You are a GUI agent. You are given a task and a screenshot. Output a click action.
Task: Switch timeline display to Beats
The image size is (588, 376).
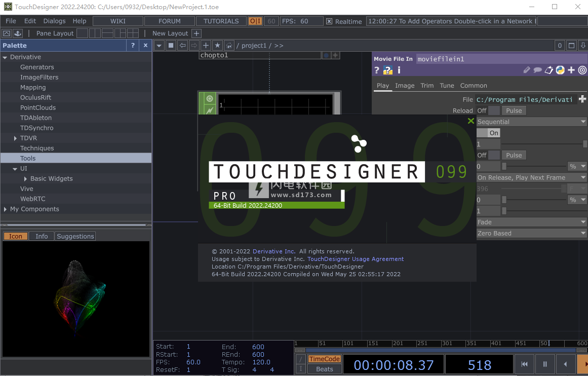click(x=324, y=369)
